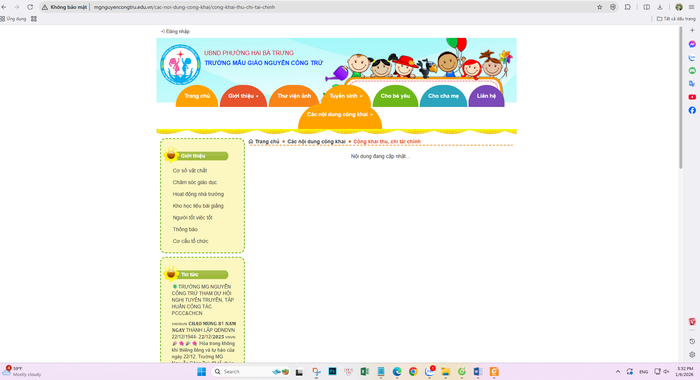Open Google Chrome from the taskbar

point(413,372)
